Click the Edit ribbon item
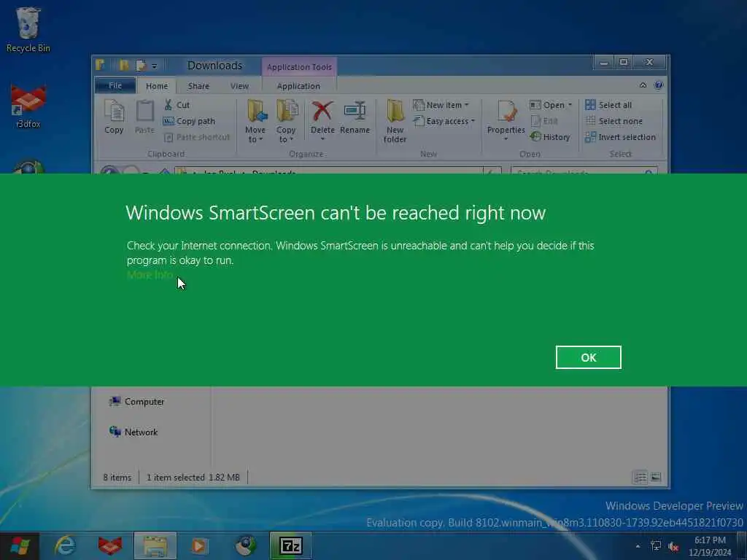This screenshot has height=560, width=747. click(544, 121)
